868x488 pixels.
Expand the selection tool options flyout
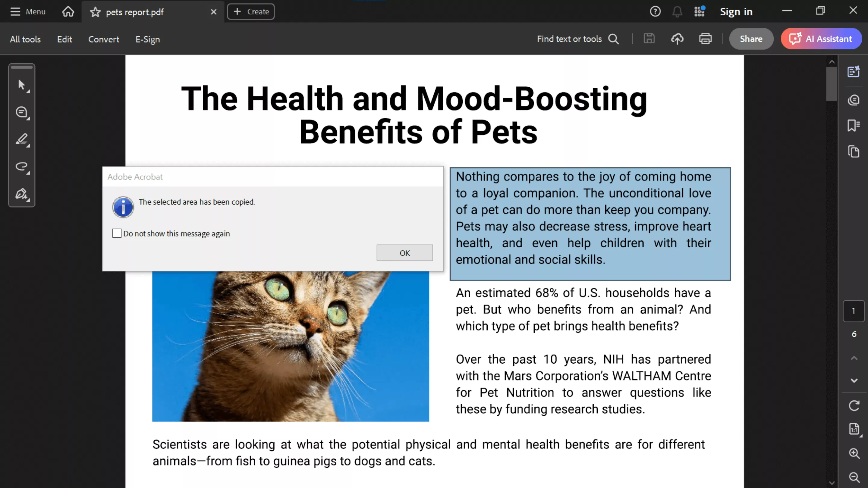28,91
